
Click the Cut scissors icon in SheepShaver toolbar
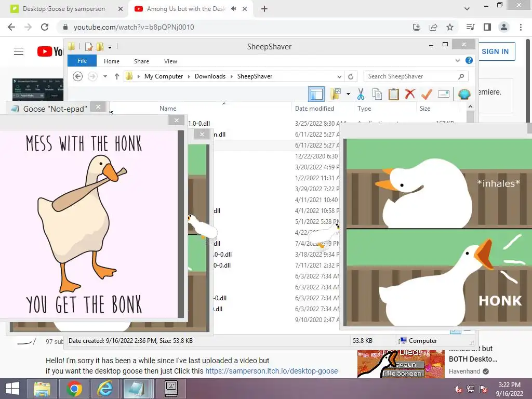(x=361, y=94)
